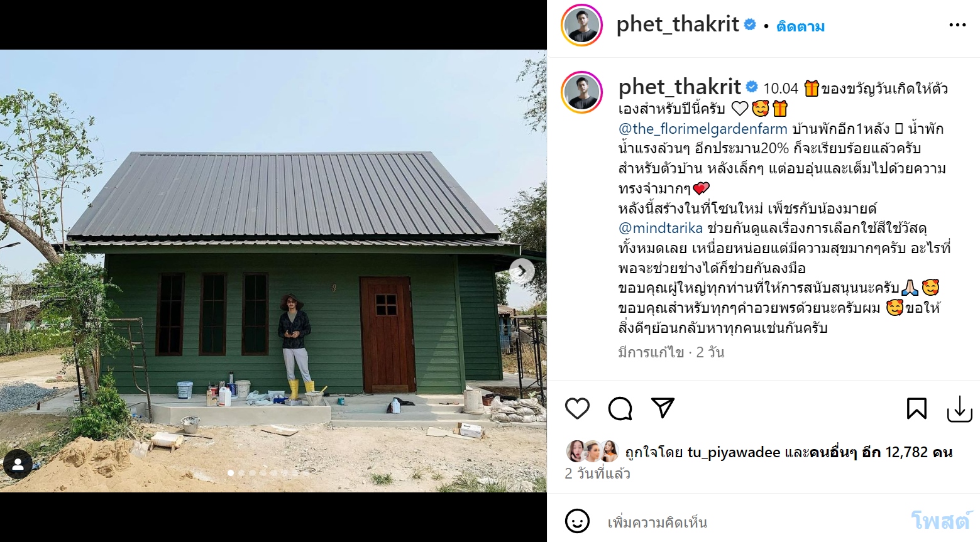The image size is (980, 542).
Task: Visit the @mindtarika tagged profile
Action: (661, 228)
